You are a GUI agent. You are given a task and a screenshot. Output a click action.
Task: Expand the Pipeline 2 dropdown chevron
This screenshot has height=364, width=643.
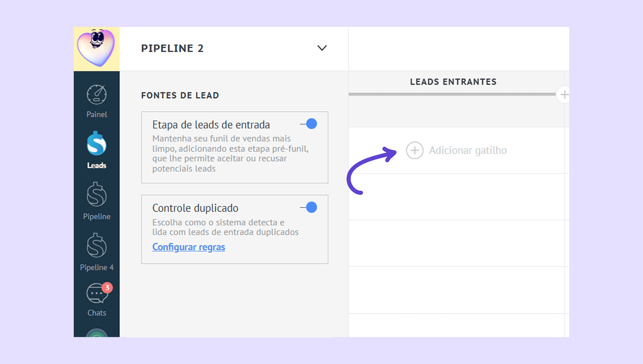tap(322, 48)
